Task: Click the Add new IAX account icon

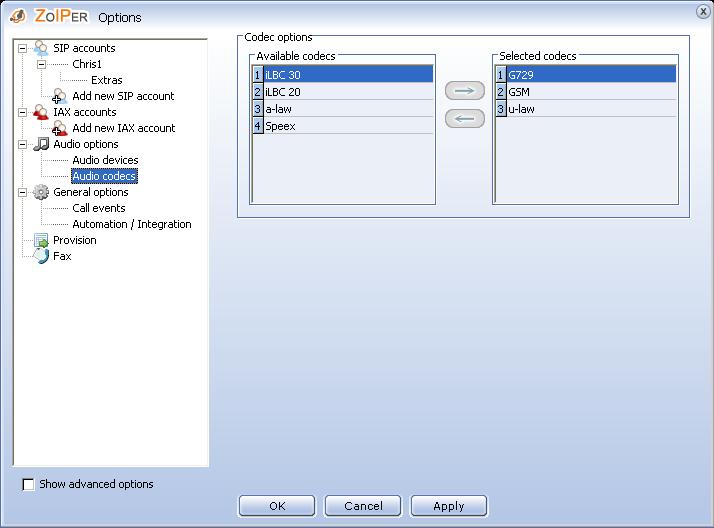Action: tap(59, 128)
